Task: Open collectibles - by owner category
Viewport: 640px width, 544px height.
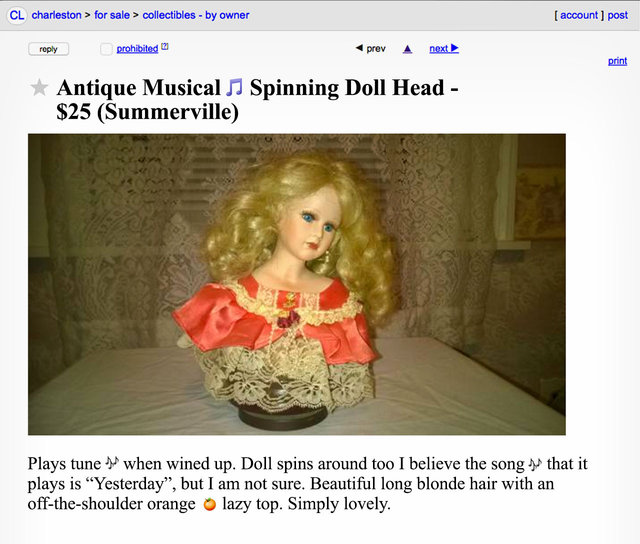Action: (x=196, y=15)
